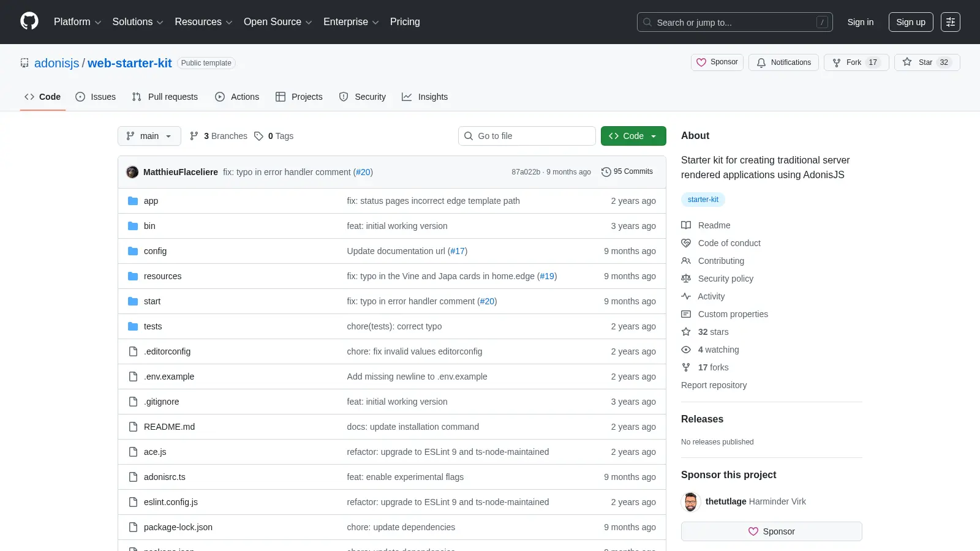Open commit hash 87a022b
Viewport: 980px width, 551px height.
(526, 172)
